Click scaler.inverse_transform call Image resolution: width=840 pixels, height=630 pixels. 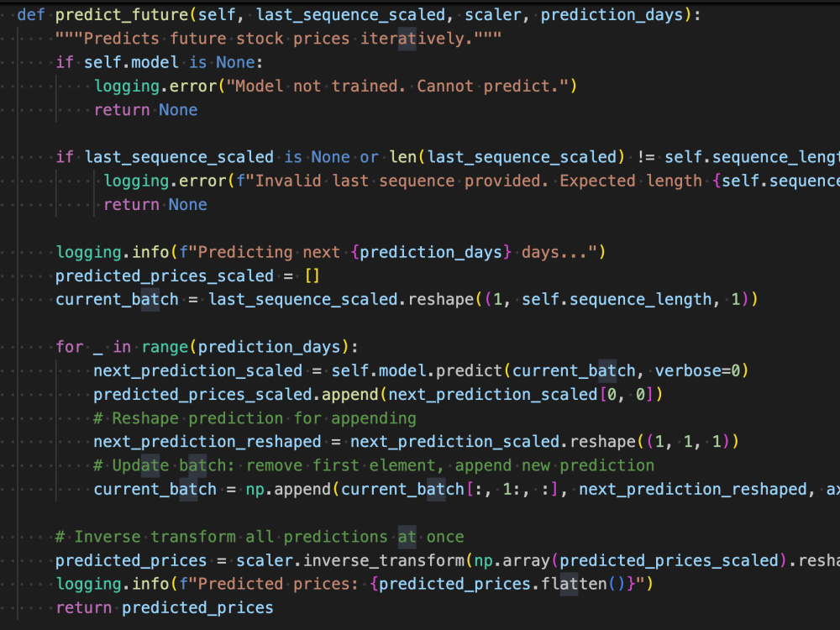(538, 561)
